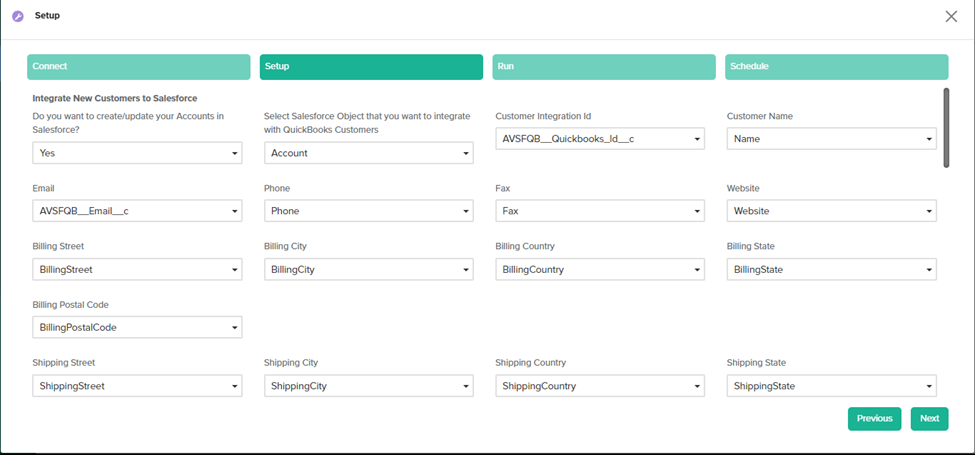The width and height of the screenshot is (975, 455).
Task: Open the Shipping City dropdown
Action: 368,386
